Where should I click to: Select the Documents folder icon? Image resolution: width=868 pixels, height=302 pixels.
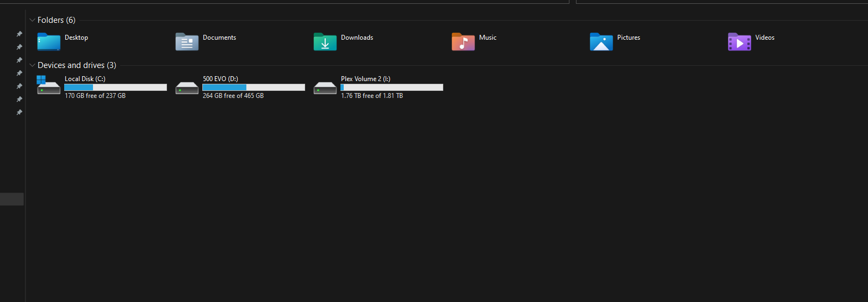(x=187, y=42)
